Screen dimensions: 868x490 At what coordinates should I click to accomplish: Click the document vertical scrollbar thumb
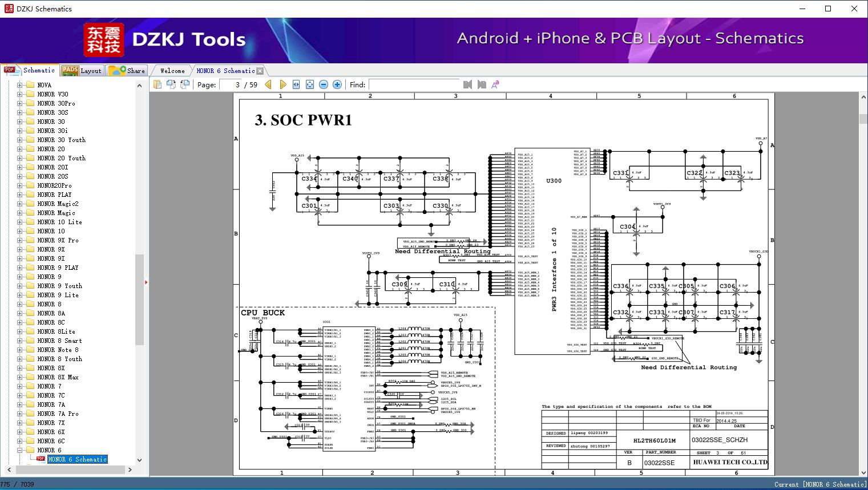click(x=863, y=119)
